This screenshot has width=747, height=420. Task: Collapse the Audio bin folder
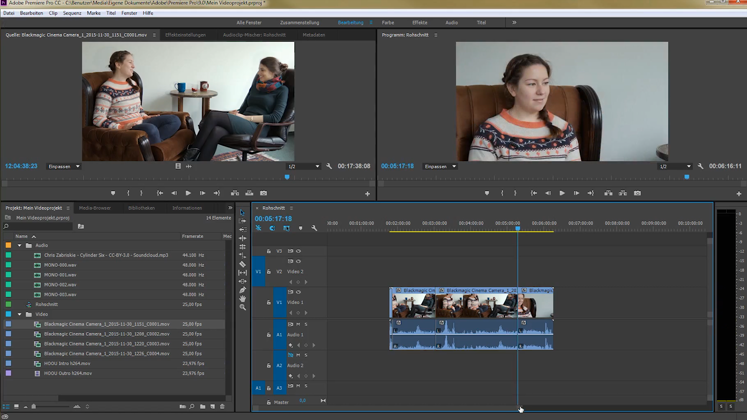click(x=19, y=244)
